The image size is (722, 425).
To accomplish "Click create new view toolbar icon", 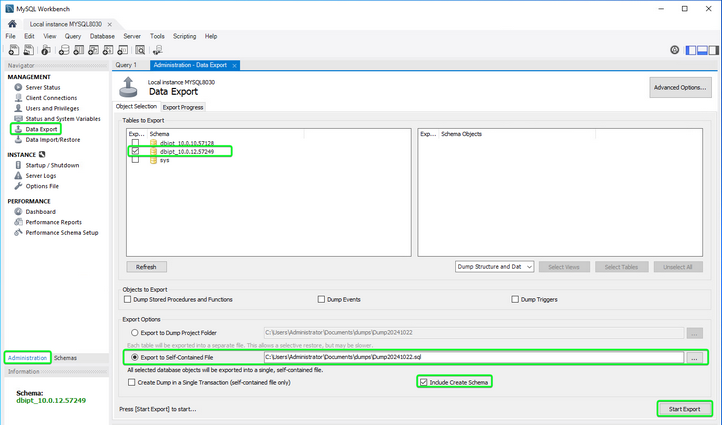I will (93, 50).
